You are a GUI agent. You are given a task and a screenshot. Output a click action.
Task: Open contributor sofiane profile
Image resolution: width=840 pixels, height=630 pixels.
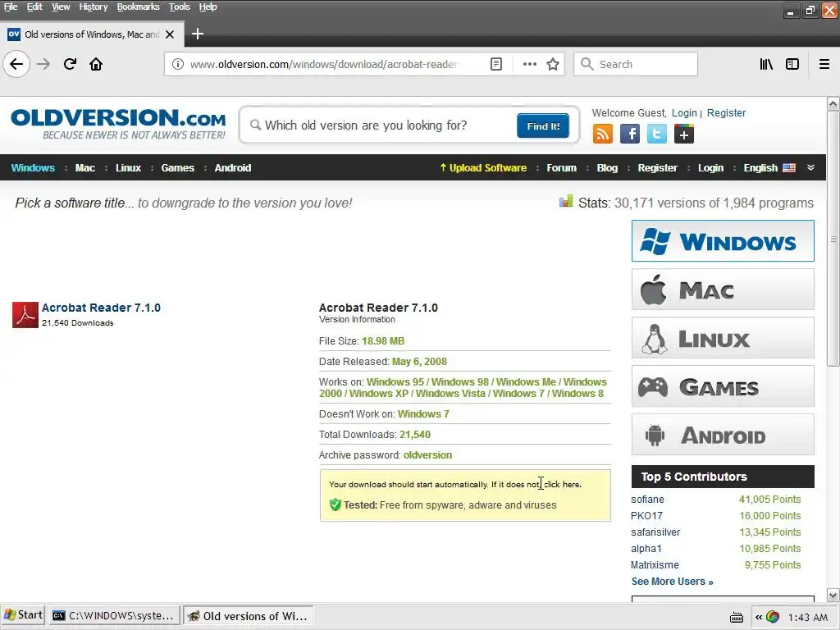click(647, 500)
